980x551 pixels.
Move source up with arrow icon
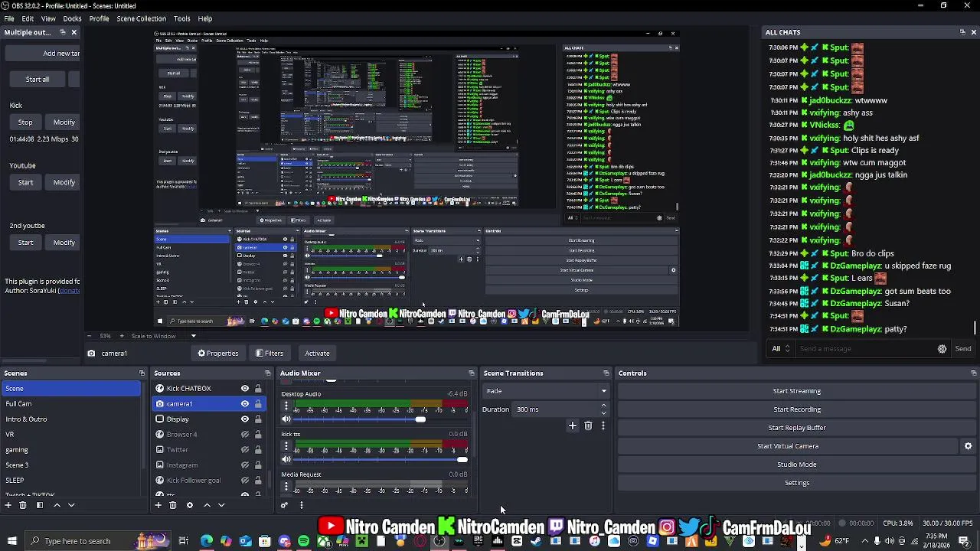click(x=207, y=505)
